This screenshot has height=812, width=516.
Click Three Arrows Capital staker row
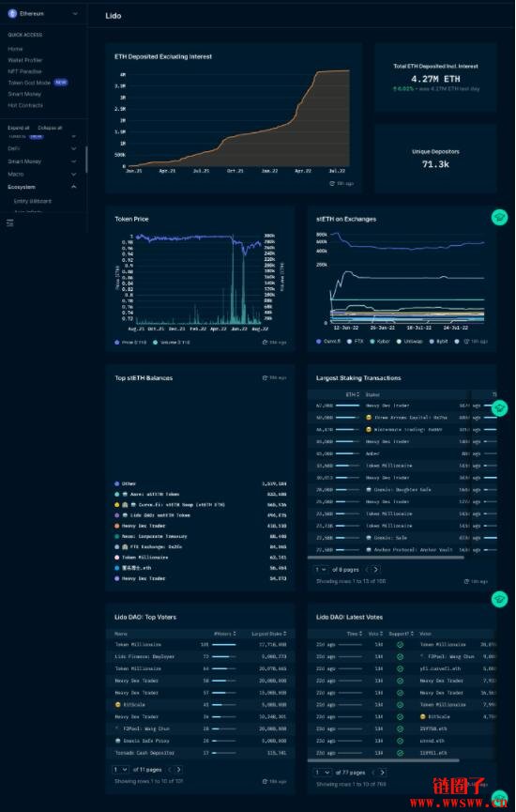click(x=402, y=418)
